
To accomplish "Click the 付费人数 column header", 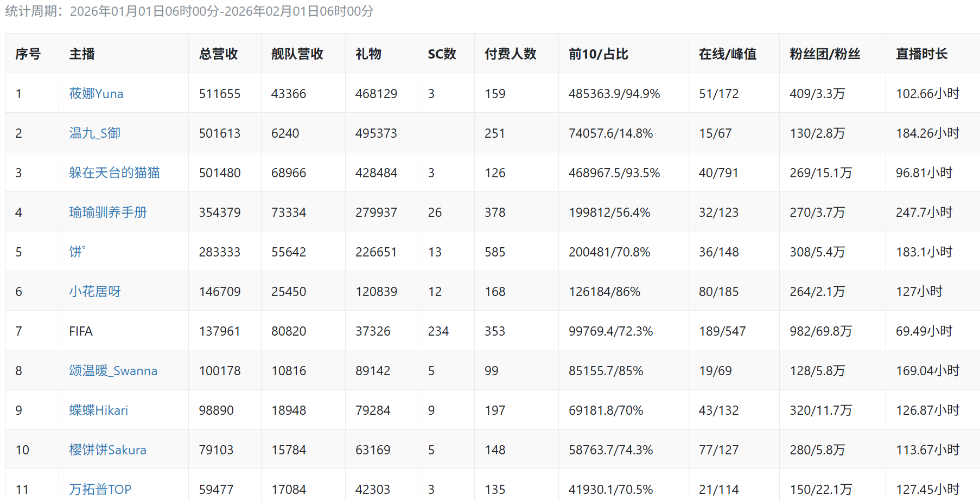I will (x=510, y=54).
